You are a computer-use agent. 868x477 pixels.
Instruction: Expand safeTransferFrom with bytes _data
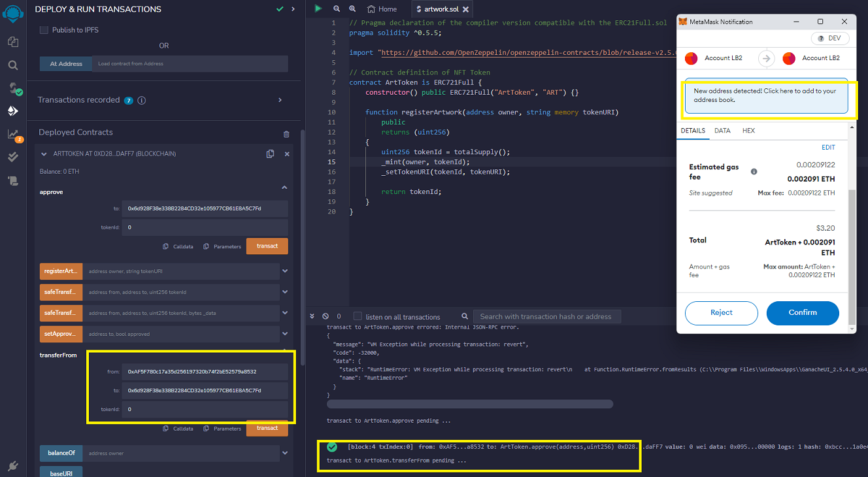285,313
